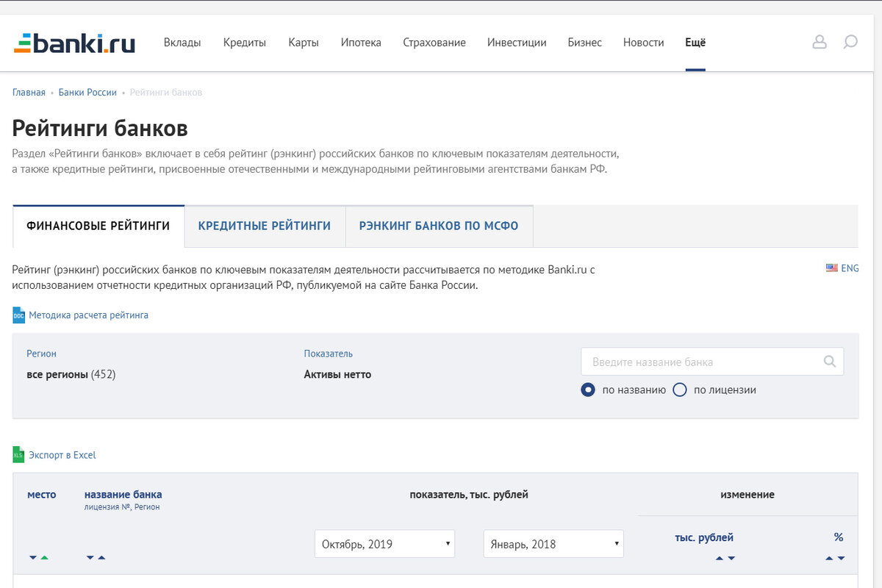Open the "Октябрь, 2019" date dropdown
Screen dimensions: 882x588
coord(384,544)
